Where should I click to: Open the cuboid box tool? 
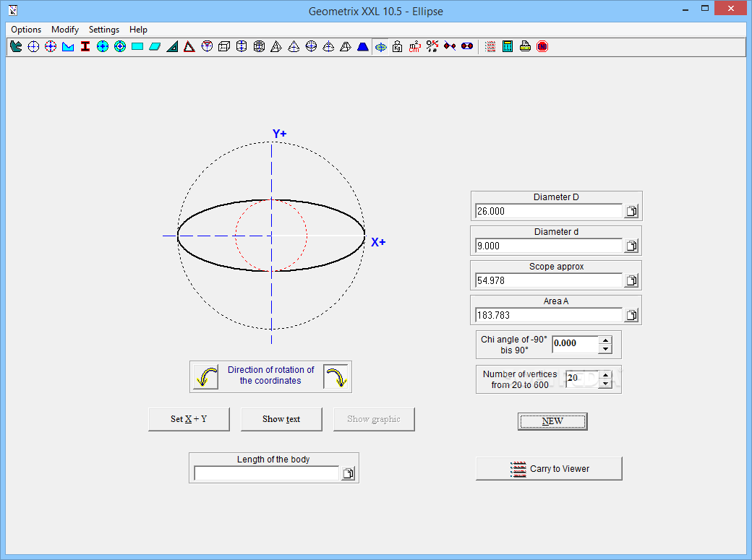[224, 46]
